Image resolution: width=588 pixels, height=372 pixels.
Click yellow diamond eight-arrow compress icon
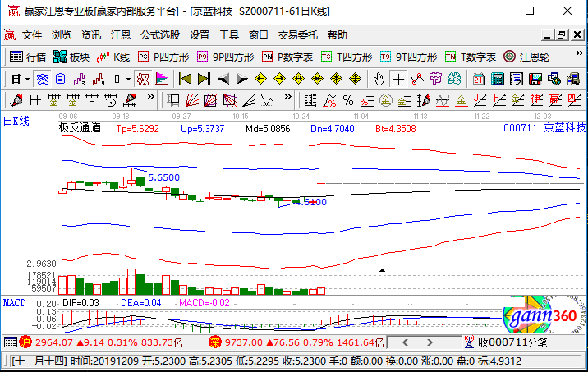(336, 79)
